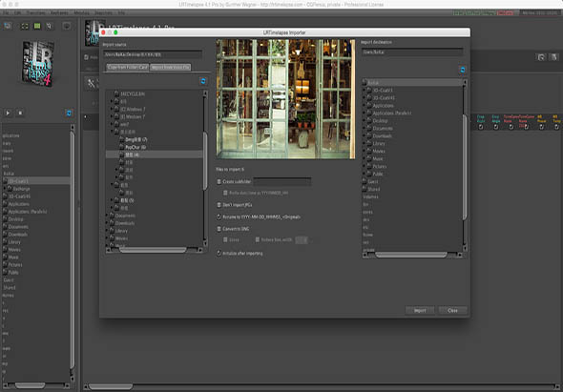Refresh the import source folder tree
Screen dimensions: 563x392
[203, 81]
